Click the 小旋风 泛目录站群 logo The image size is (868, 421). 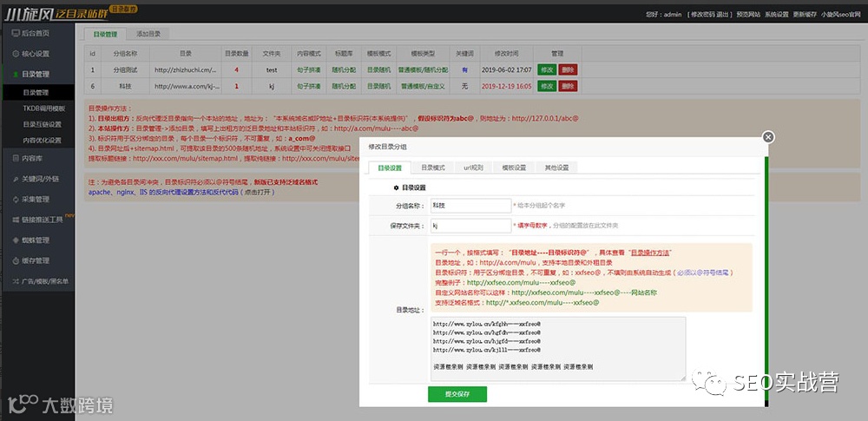[71, 12]
